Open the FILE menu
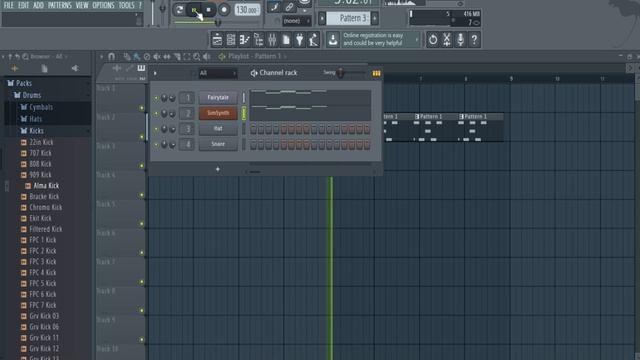 coord(9,5)
